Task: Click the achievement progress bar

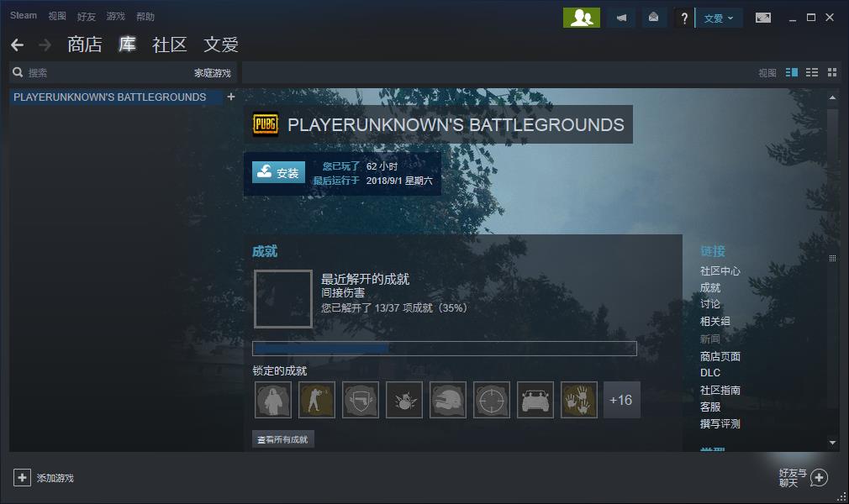Action: point(445,348)
